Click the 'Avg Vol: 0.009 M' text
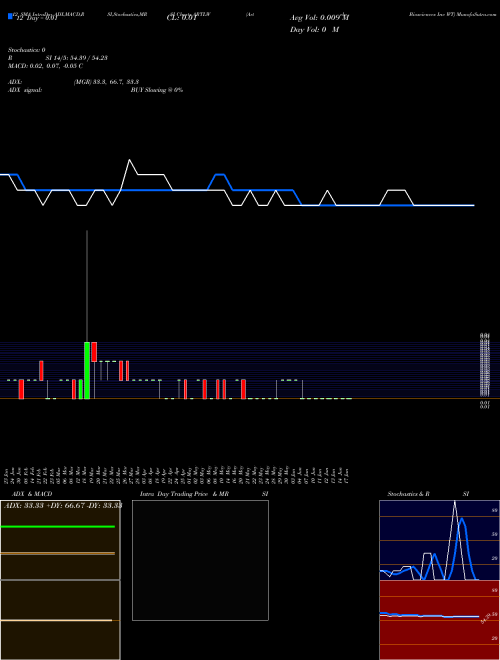500x660 pixels. [319, 18]
